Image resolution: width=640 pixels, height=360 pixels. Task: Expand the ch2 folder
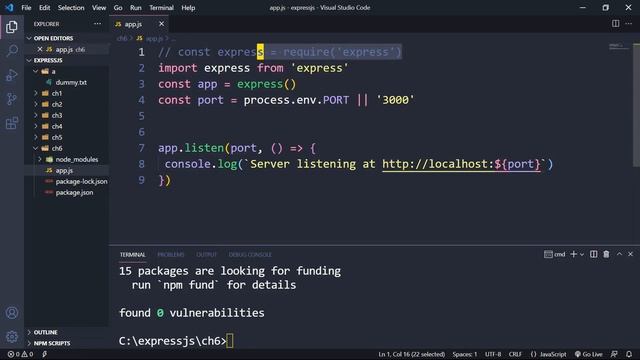[36, 104]
